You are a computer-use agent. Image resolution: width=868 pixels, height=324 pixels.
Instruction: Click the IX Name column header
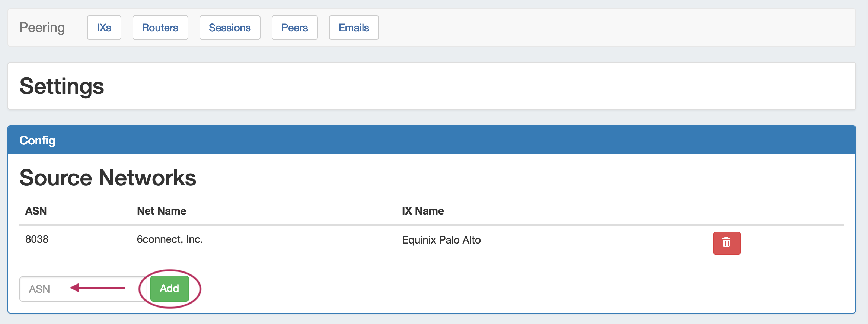(422, 211)
